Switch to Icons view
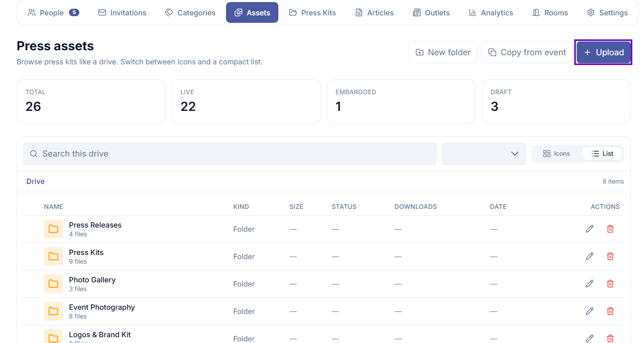 pyautogui.click(x=557, y=154)
